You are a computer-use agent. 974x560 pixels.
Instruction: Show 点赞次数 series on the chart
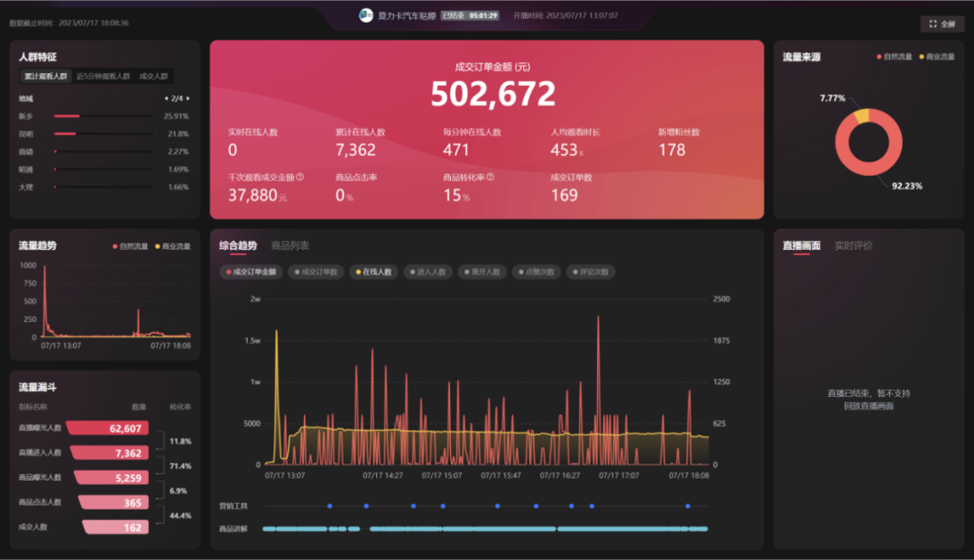coord(536,271)
